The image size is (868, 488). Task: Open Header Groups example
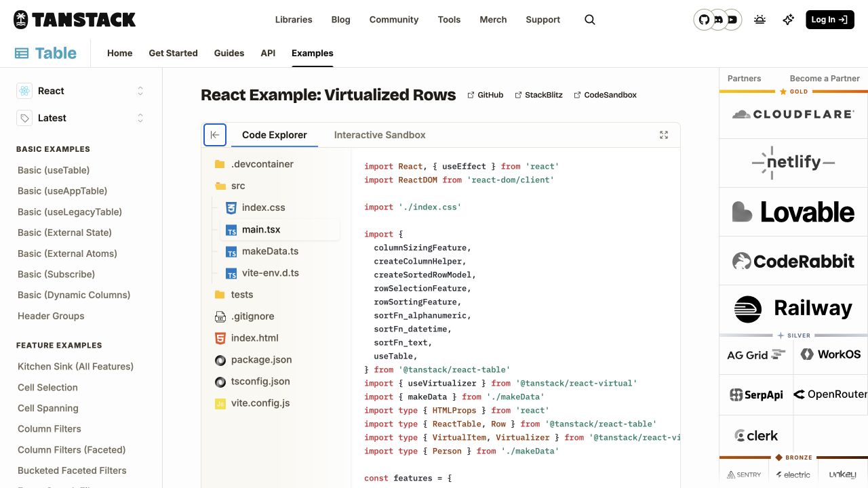pos(51,316)
